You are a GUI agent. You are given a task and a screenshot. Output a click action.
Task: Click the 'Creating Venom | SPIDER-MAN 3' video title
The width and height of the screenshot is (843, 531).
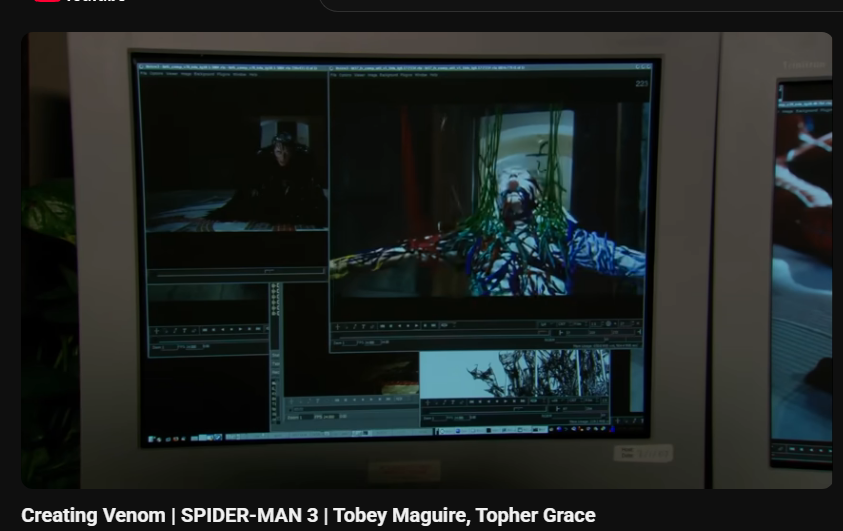(x=308, y=515)
